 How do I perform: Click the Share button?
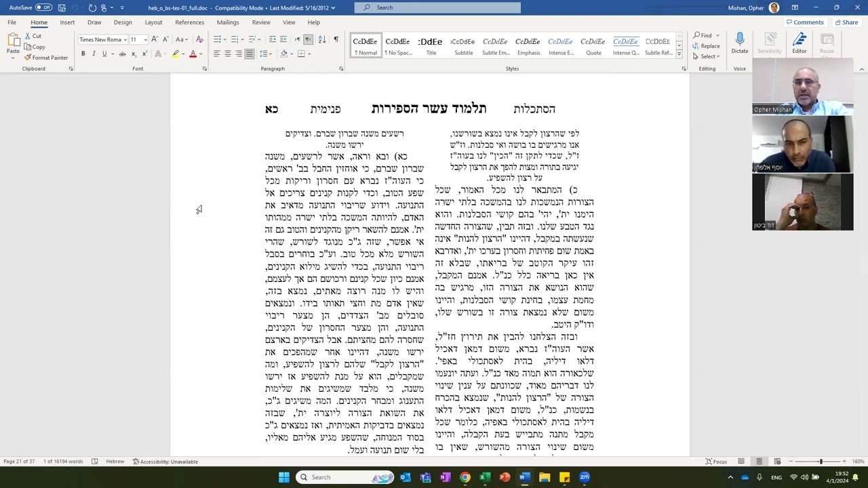[x=846, y=22]
